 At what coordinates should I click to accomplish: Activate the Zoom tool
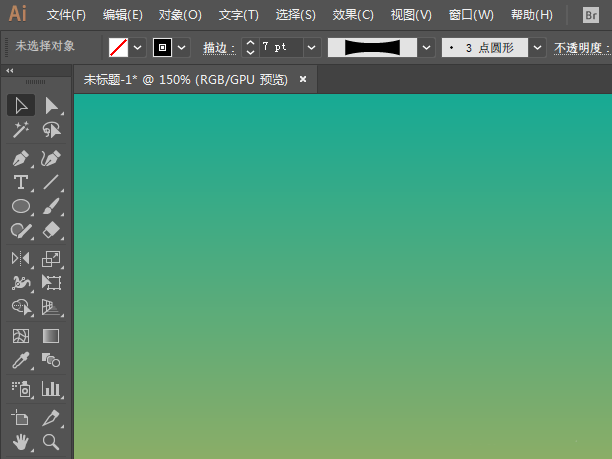[x=51, y=441]
